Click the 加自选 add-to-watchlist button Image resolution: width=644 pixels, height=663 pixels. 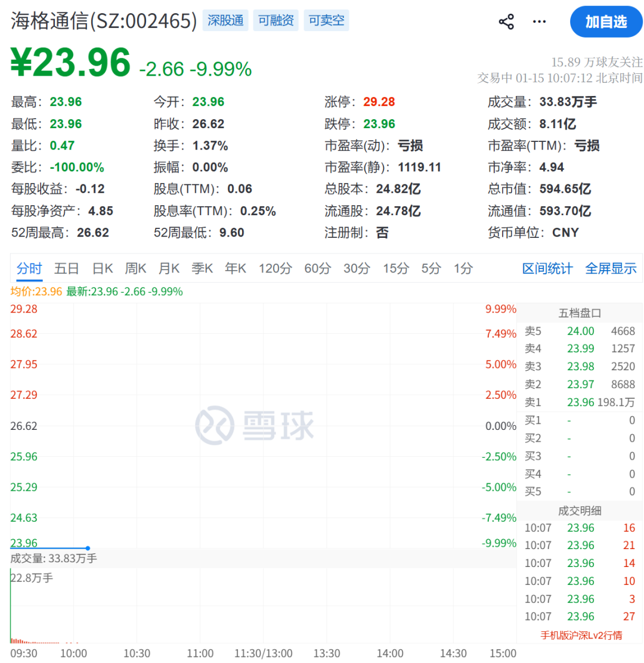click(x=605, y=21)
